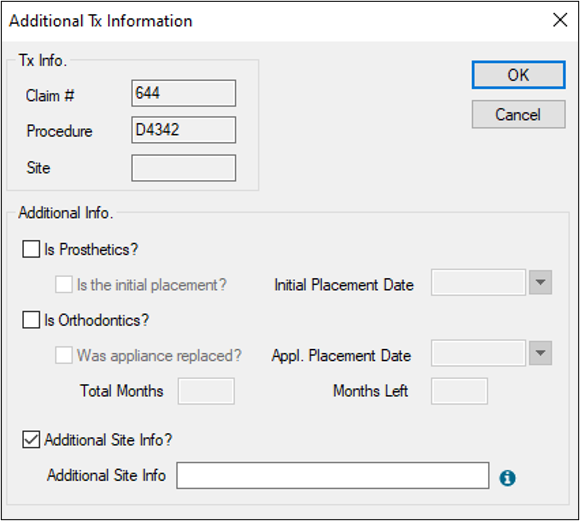Toggle the Was appliance replaced? checkbox

point(64,355)
